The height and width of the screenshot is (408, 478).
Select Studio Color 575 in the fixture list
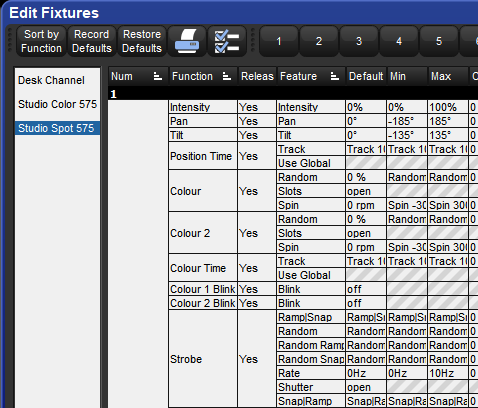point(57,104)
